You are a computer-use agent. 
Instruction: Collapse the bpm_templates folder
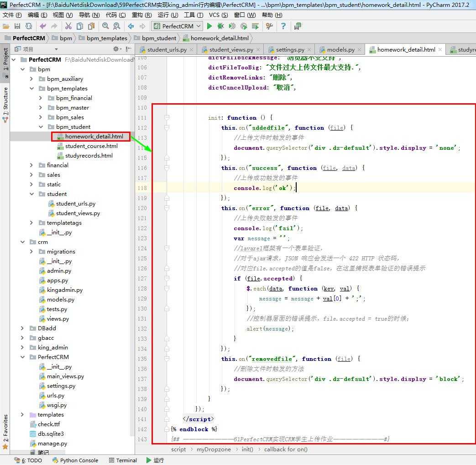click(x=31, y=89)
